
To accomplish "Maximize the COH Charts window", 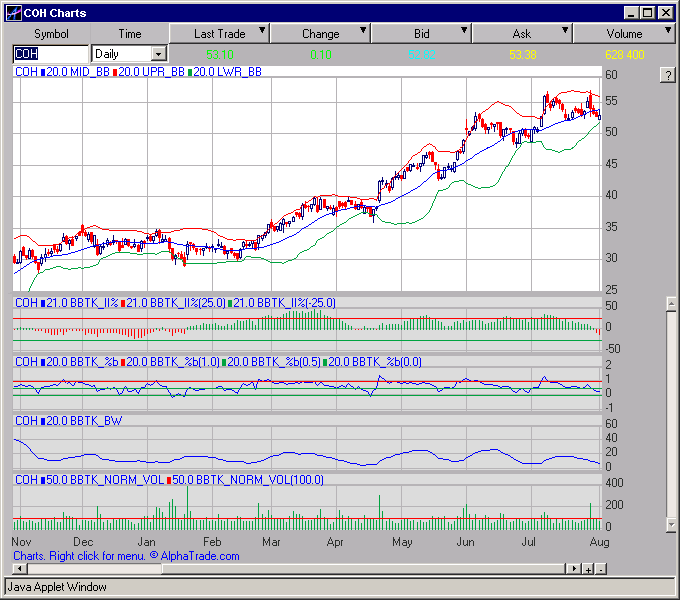I will [648, 13].
